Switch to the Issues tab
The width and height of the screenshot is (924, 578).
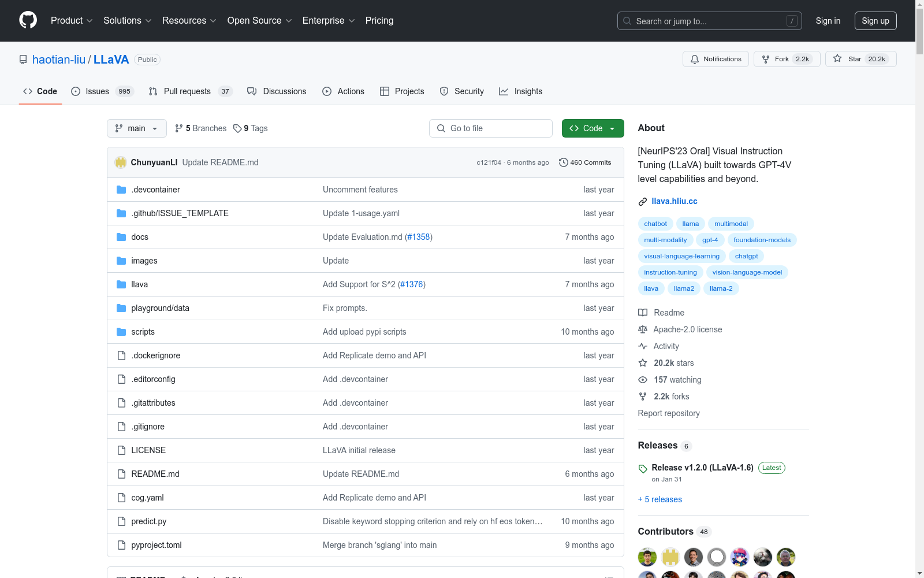[x=102, y=91]
